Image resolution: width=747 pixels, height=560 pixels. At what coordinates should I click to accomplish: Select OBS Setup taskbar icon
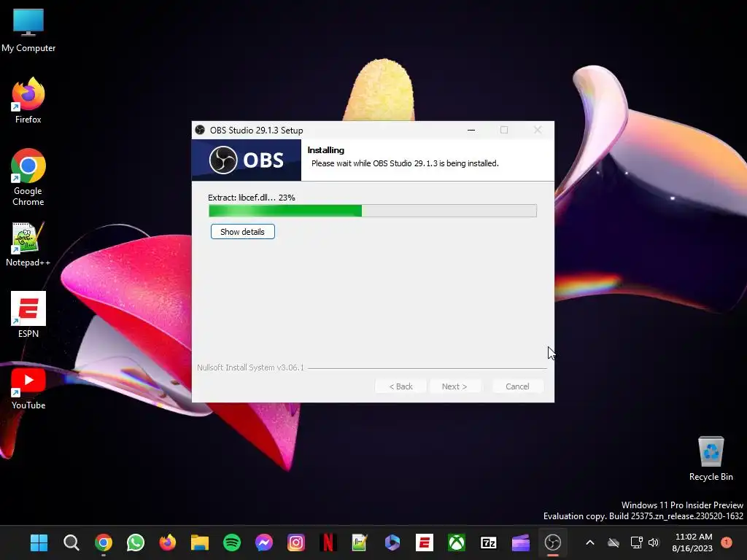pyautogui.click(x=553, y=542)
